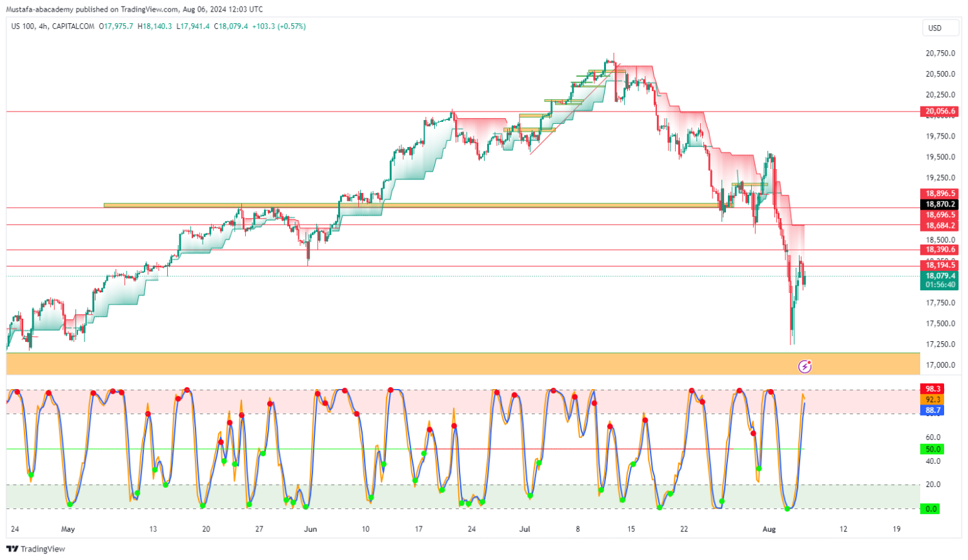Click the green 0.0 oscillator label
The height and width of the screenshot is (560, 968).
(x=931, y=509)
